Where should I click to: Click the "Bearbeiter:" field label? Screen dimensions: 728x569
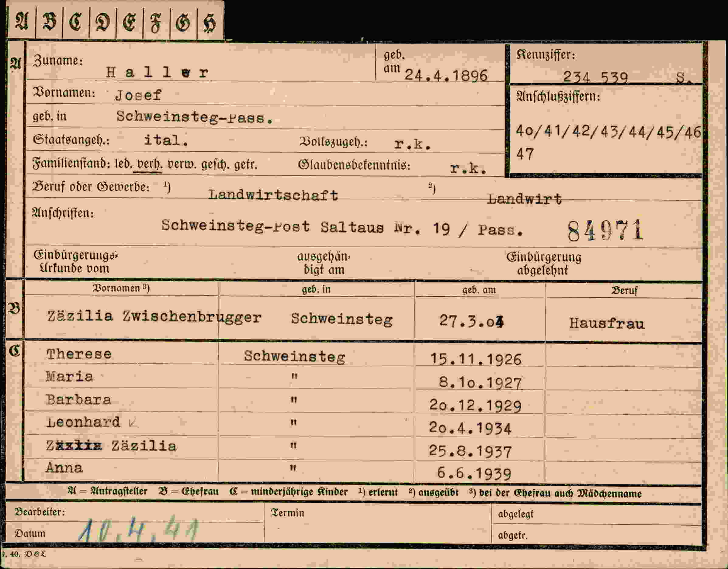(x=40, y=512)
